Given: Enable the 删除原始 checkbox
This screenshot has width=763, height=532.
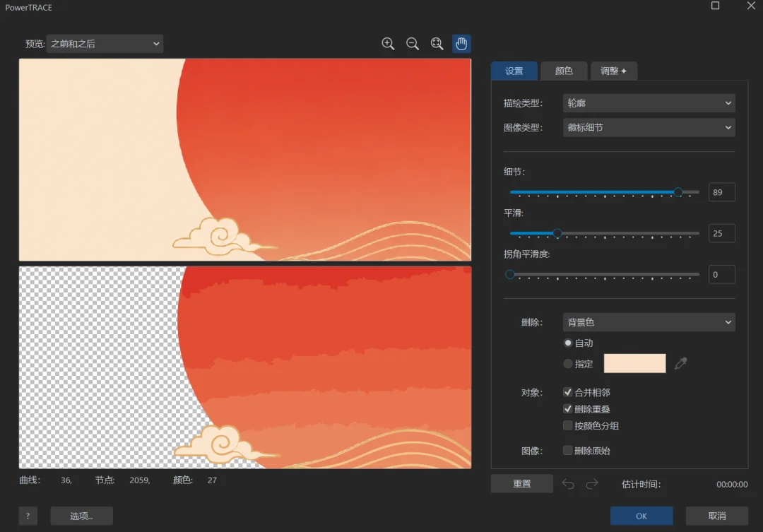Looking at the screenshot, I should tap(567, 450).
